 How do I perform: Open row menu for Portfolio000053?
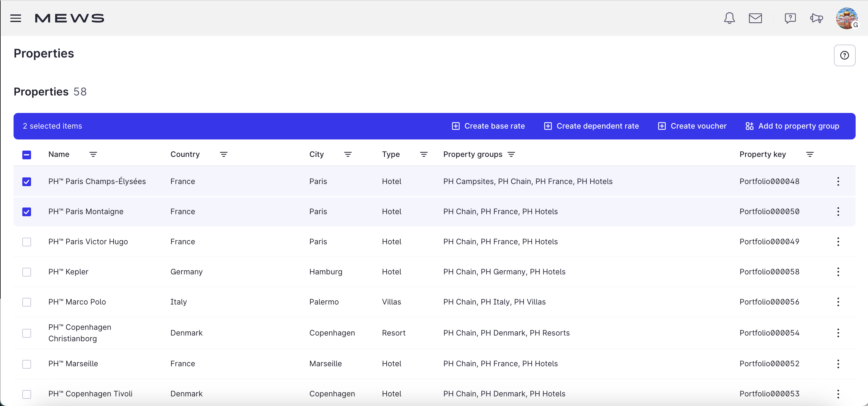point(838,394)
